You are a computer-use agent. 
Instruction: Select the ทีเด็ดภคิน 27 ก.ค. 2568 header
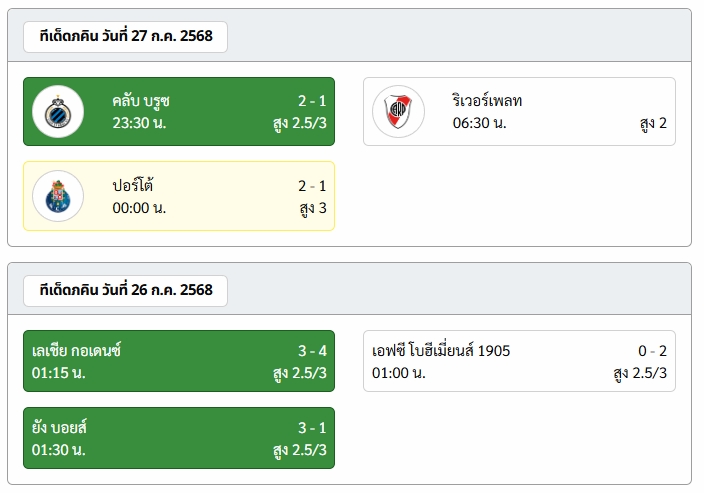point(126,36)
